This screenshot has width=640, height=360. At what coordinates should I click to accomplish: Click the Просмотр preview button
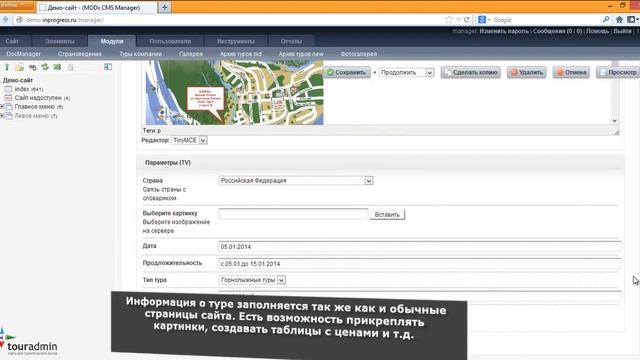(x=618, y=73)
